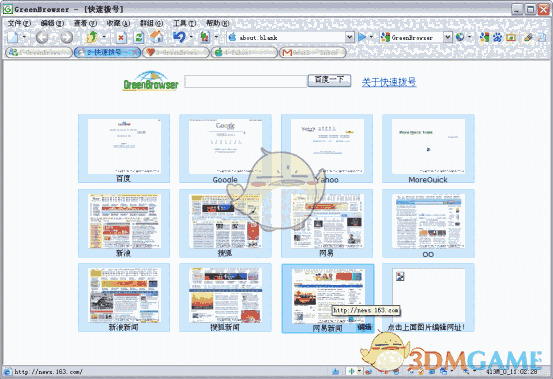Expand the search engine dropdown list
The width and height of the screenshot is (553, 379).
tap(448, 37)
